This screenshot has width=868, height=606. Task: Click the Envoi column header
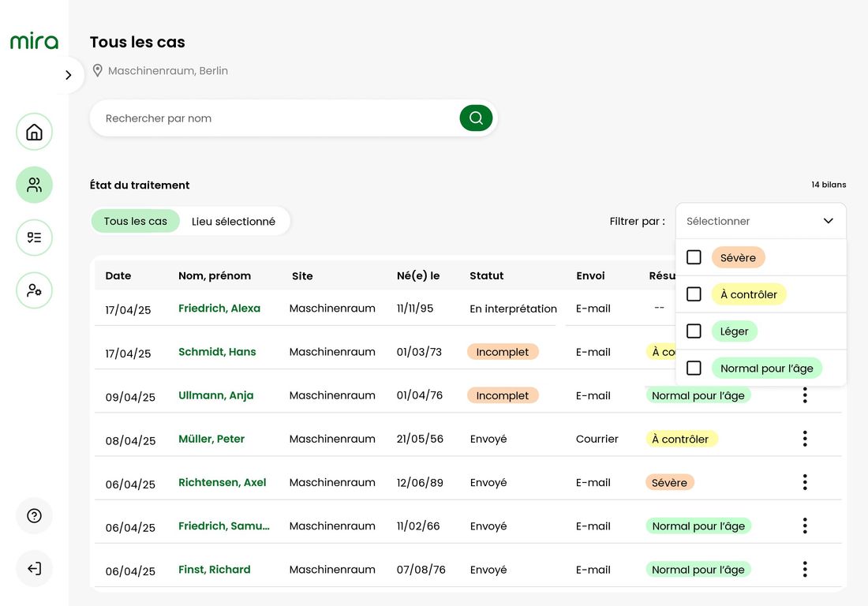pos(590,275)
